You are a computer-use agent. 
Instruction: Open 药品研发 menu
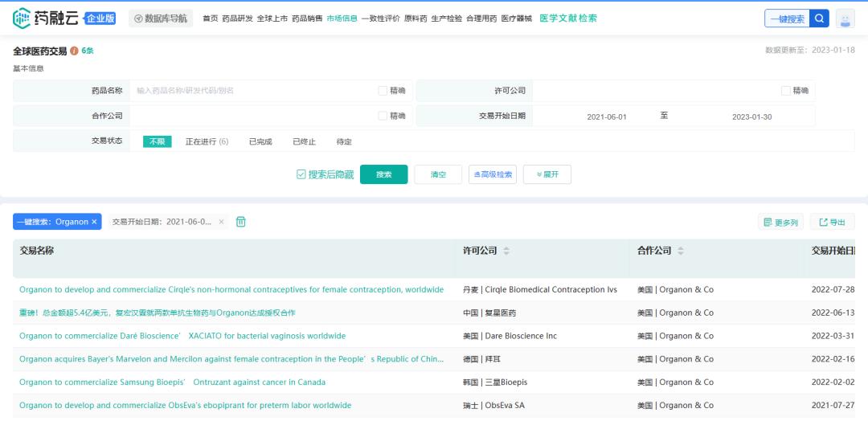237,18
